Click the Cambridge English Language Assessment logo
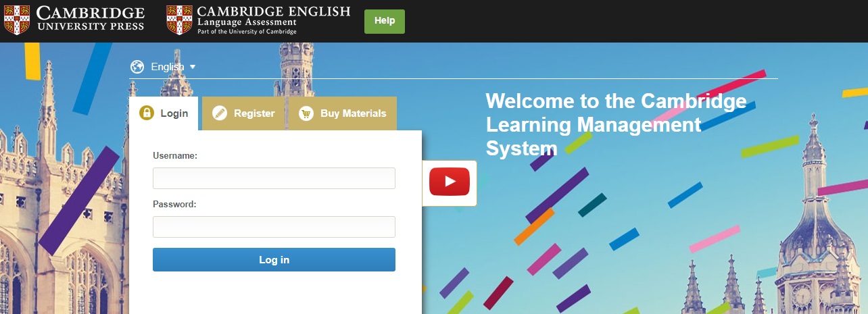 (x=258, y=20)
